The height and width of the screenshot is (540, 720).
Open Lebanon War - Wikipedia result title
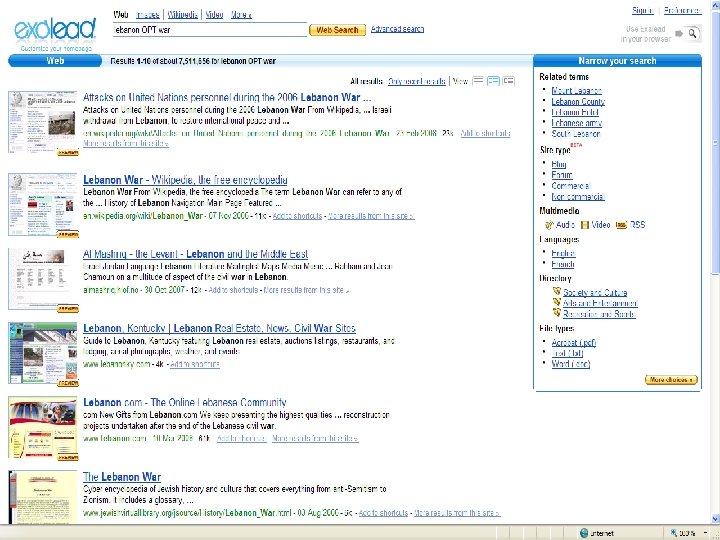(x=185, y=180)
